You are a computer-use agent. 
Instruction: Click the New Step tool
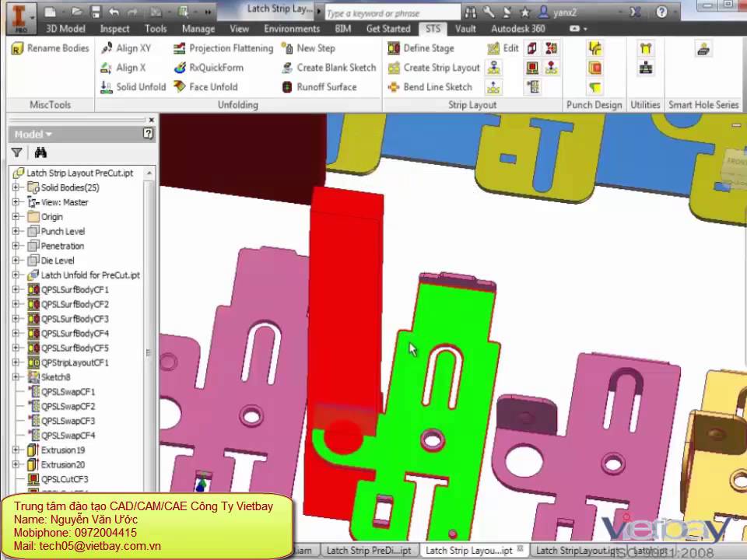tap(308, 48)
